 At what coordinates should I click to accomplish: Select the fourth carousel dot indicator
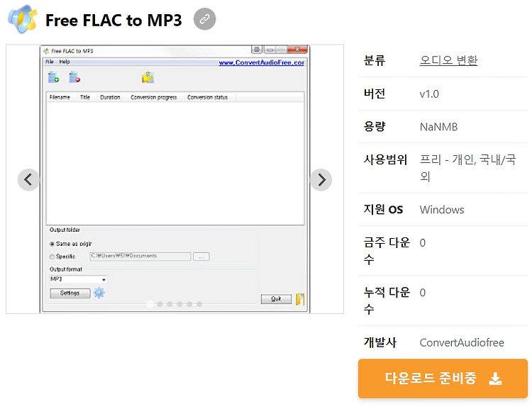point(179,304)
